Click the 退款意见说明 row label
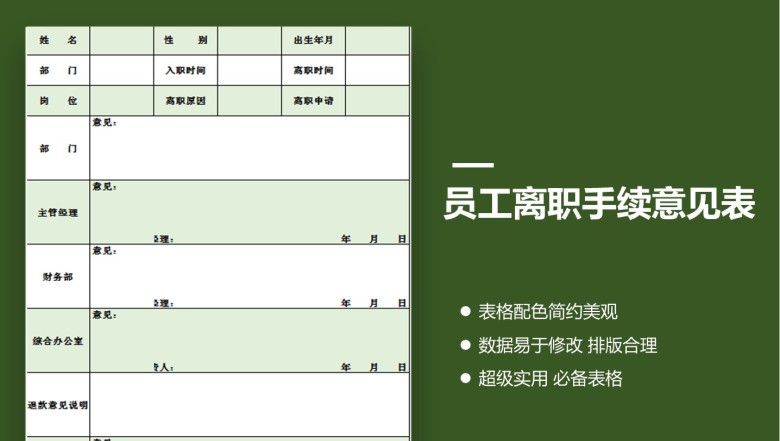The image size is (780, 441). (58, 405)
